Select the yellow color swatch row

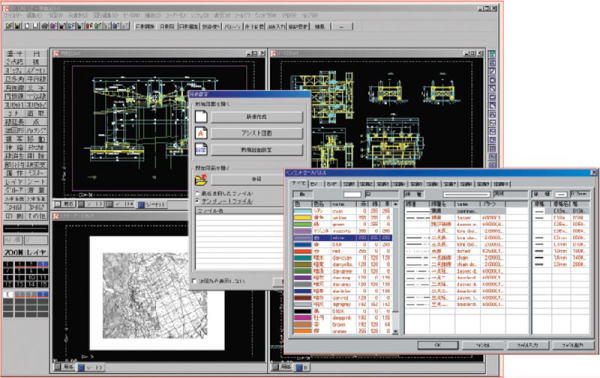coord(342,218)
